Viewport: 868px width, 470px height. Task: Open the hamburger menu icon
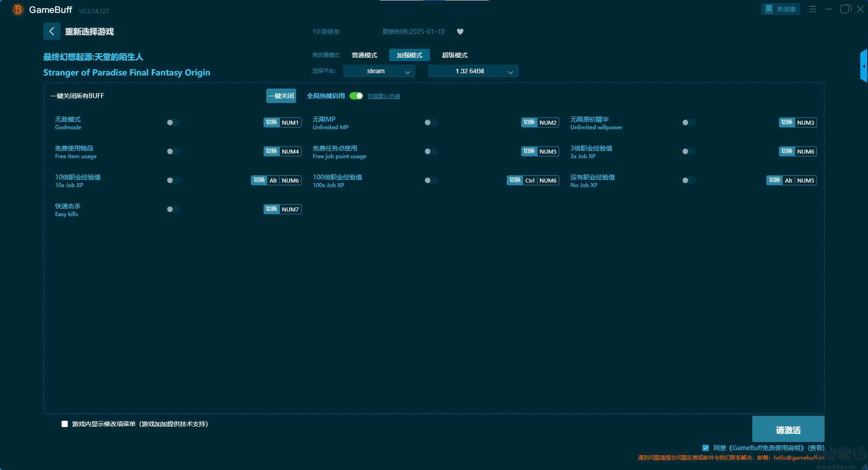click(812, 9)
